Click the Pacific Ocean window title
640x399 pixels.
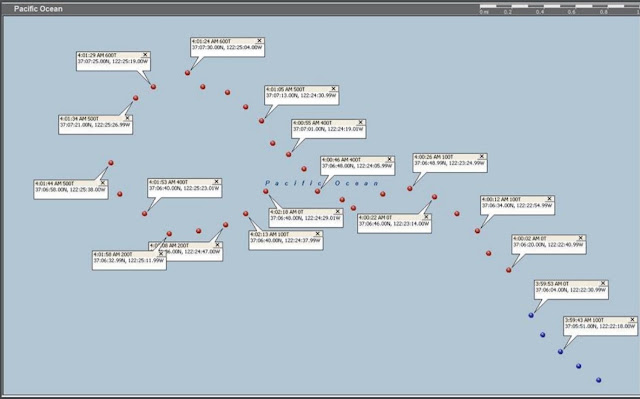click(x=38, y=9)
